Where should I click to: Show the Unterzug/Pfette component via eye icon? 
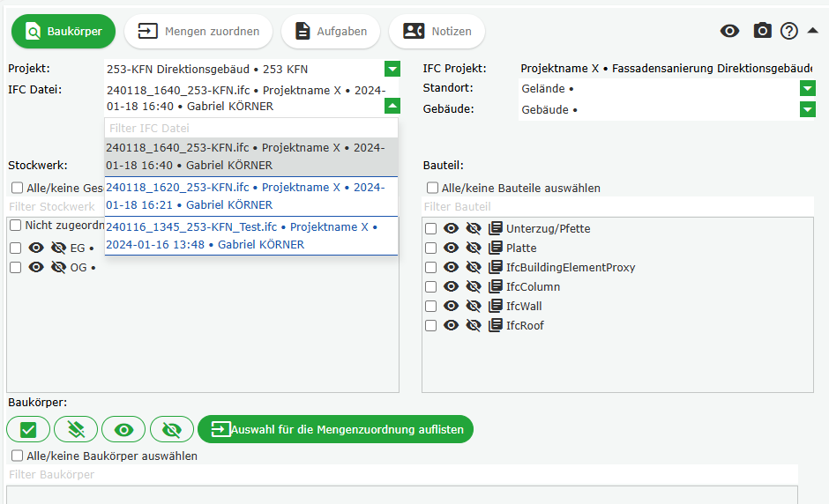tap(451, 229)
